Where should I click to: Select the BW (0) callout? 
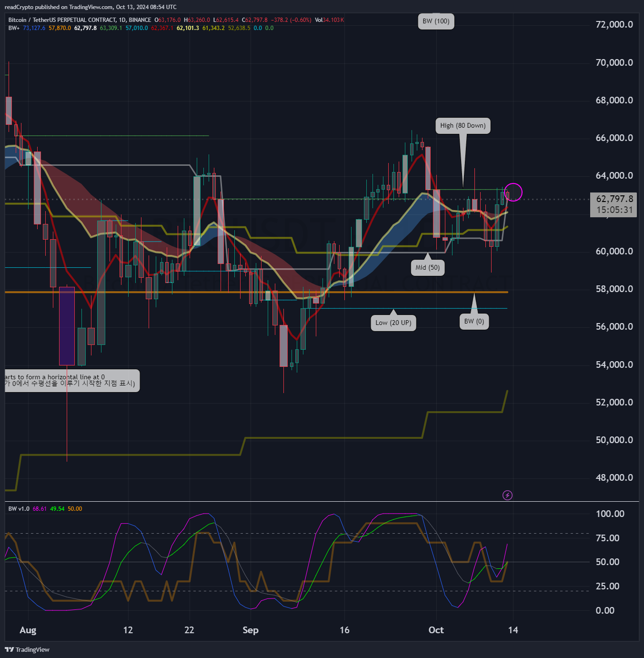(474, 321)
